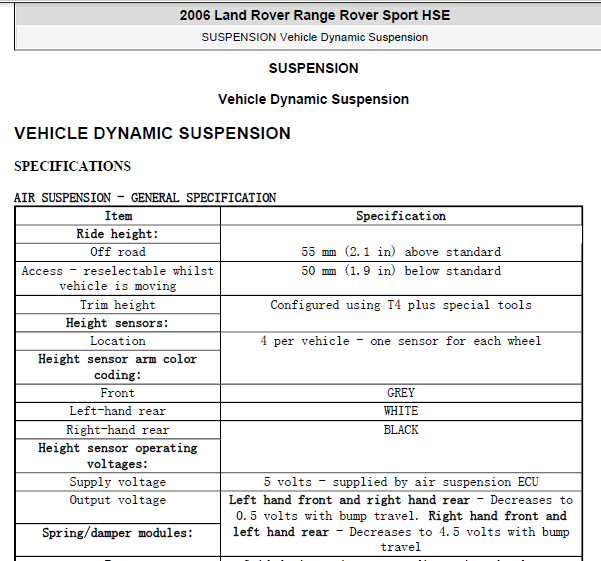
Task: Click the bold centered 'SUSPENSION' heading
Action: coord(314,68)
